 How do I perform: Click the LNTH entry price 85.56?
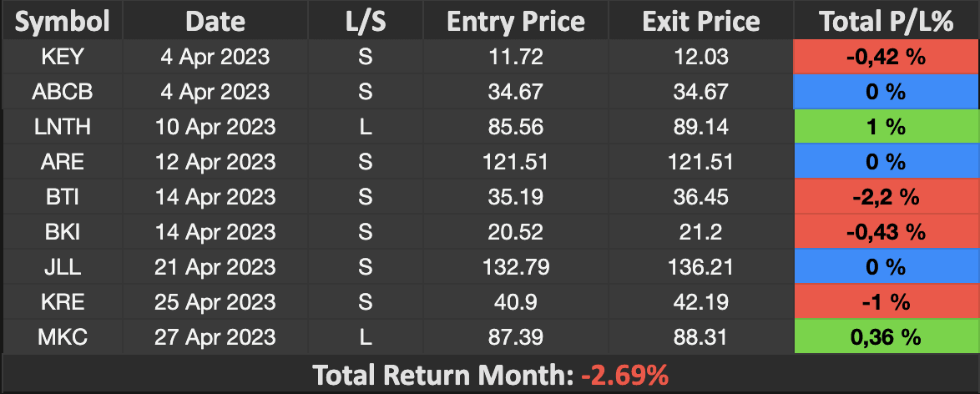coord(516,127)
